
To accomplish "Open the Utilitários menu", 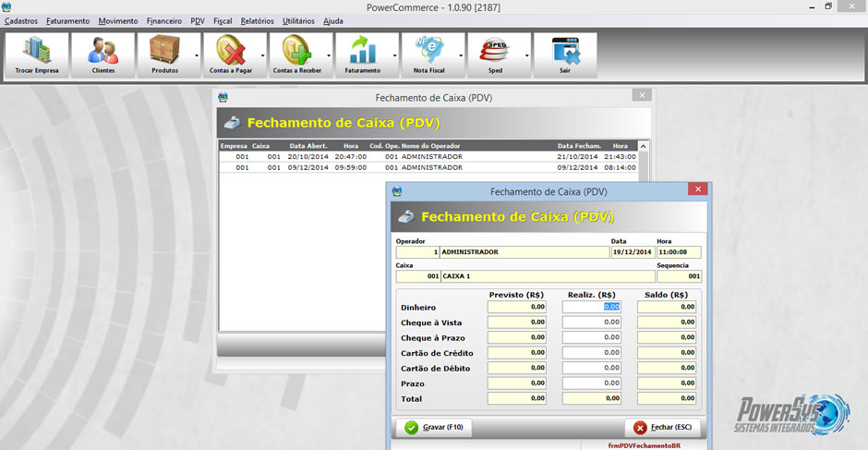I will tap(299, 21).
